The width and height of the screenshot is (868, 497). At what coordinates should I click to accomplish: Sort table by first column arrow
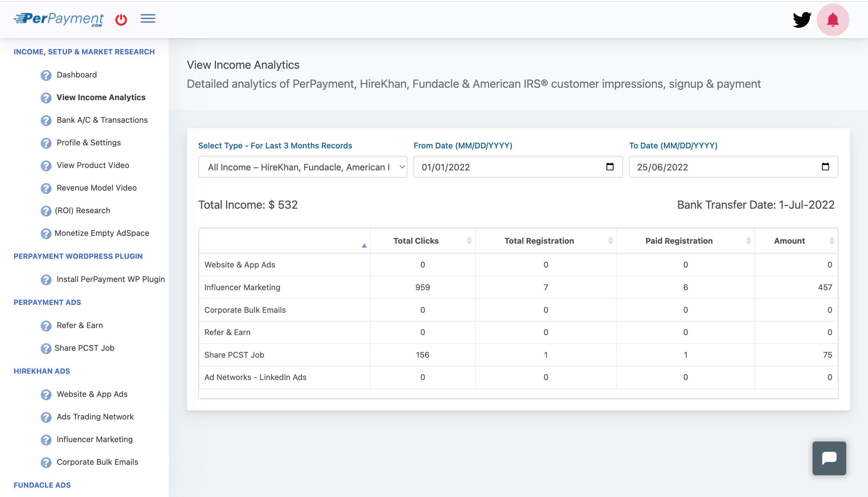[x=364, y=245]
